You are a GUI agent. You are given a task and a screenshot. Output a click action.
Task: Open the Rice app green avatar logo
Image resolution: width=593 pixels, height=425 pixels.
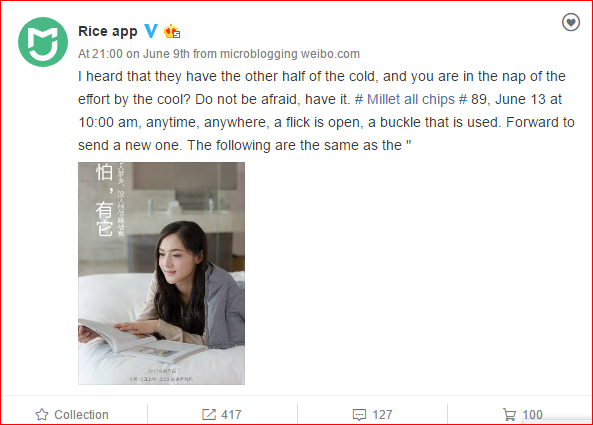point(43,42)
